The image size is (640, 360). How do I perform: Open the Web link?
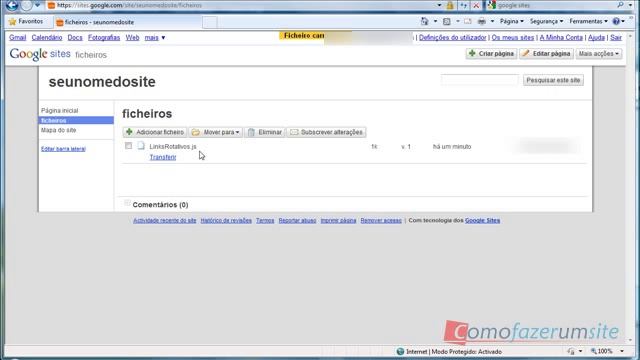click(132, 38)
